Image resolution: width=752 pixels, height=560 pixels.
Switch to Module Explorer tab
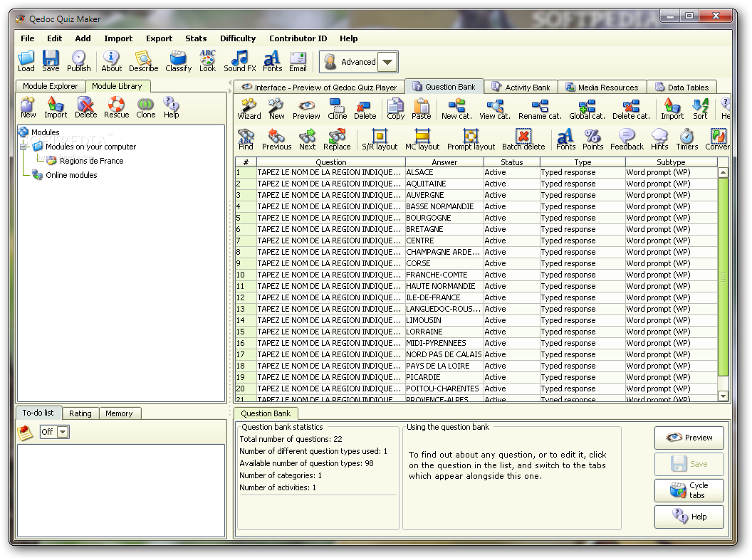coord(51,86)
